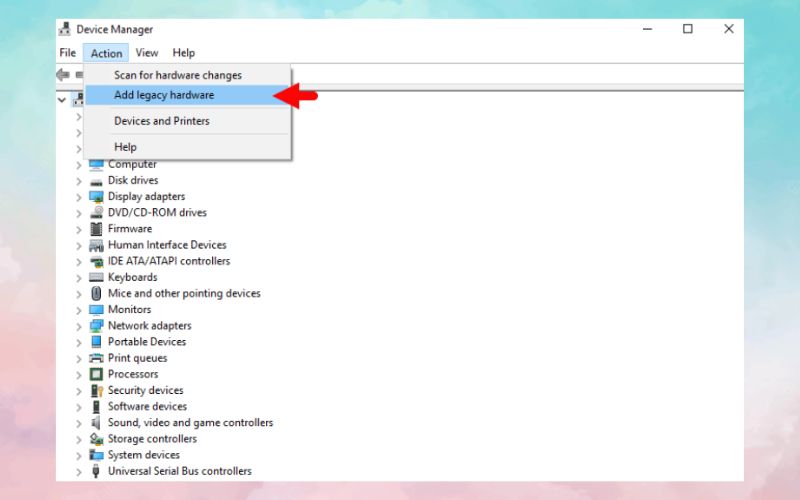Expand the Display adapters category

[79, 197]
